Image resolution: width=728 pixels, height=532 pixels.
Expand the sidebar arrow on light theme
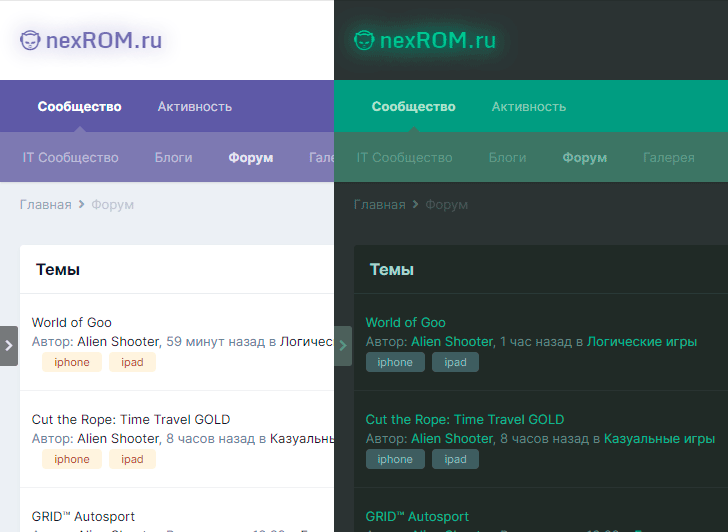coord(9,346)
